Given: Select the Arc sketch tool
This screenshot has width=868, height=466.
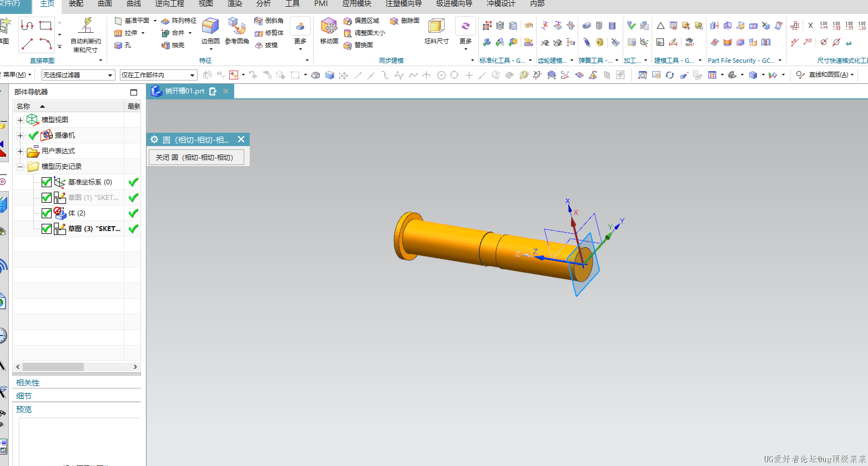Looking at the screenshot, I should (x=46, y=44).
